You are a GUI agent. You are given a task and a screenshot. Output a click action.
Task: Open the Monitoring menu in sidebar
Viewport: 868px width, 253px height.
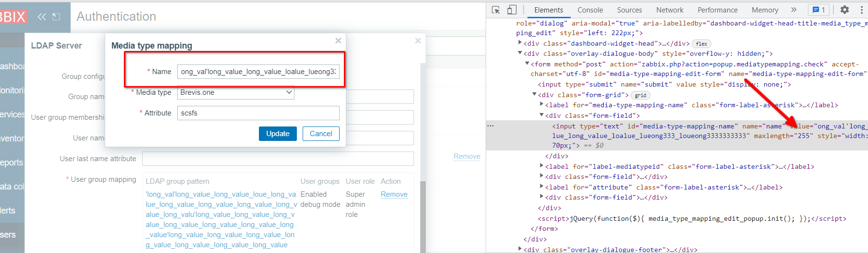[x=12, y=90]
